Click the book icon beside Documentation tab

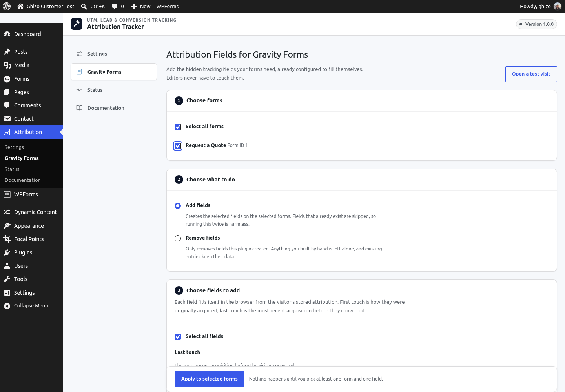pos(79,108)
